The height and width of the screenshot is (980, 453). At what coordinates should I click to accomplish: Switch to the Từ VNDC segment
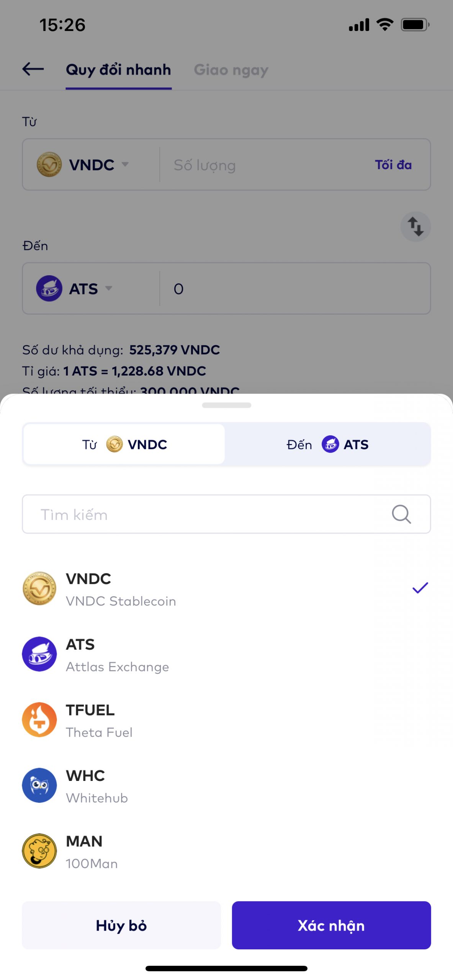(x=124, y=444)
